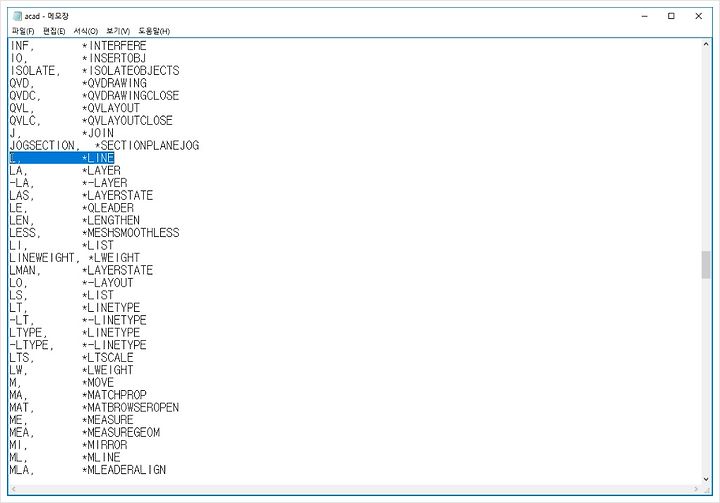Click *LWEIGHT in the LW row
The image size is (720, 503).
click(107, 370)
